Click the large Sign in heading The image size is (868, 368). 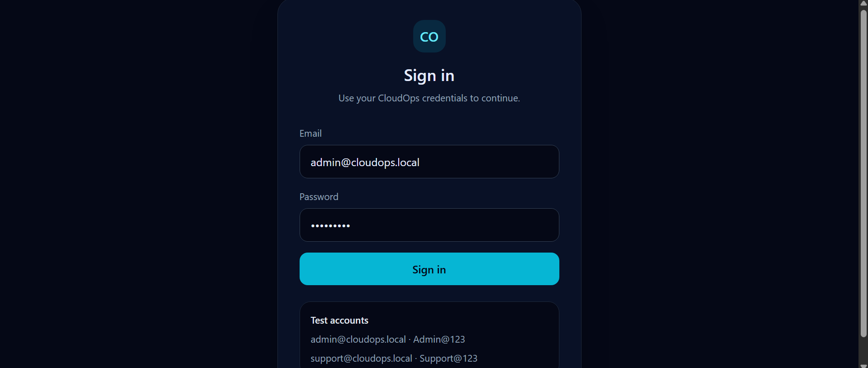point(429,76)
